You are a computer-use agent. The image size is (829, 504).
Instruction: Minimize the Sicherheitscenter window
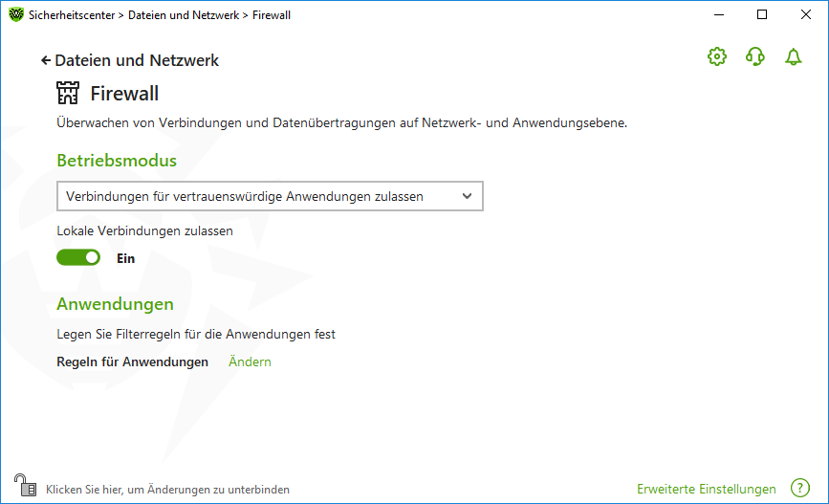(x=718, y=14)
